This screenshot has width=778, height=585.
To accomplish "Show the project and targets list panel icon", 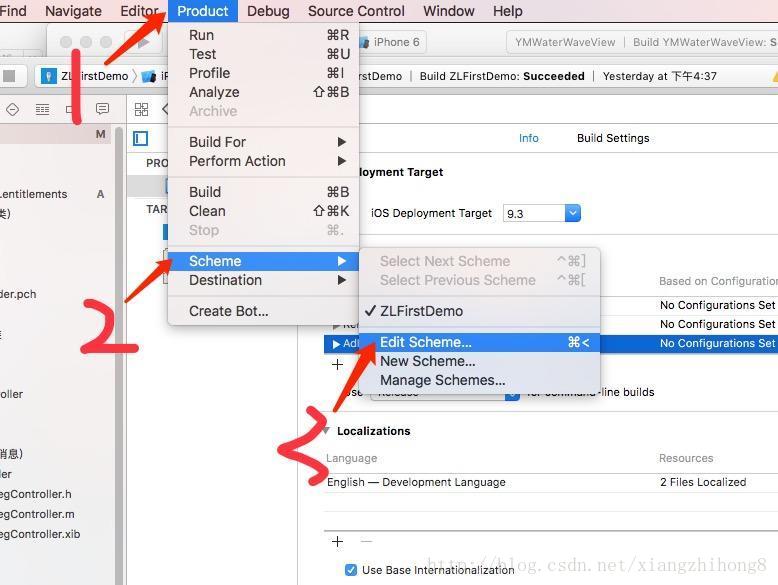I will [140, 138].
